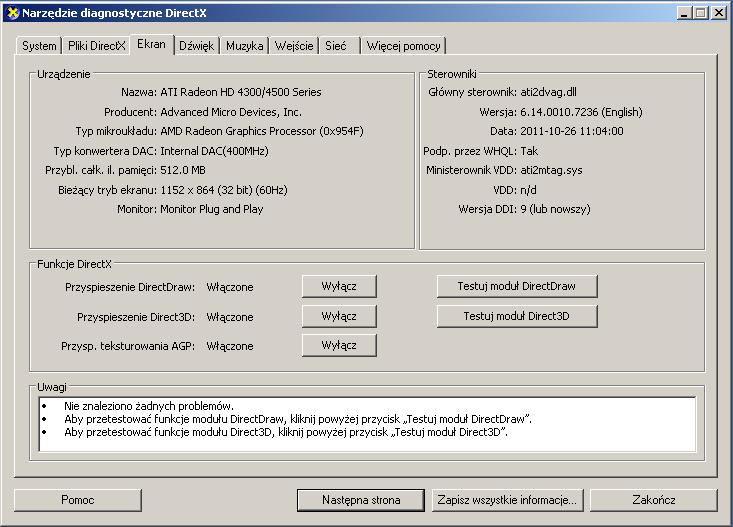Screen dimensions: 733x527
Task: Click Monitor Plug and Play value
Action: coord(212,209)
